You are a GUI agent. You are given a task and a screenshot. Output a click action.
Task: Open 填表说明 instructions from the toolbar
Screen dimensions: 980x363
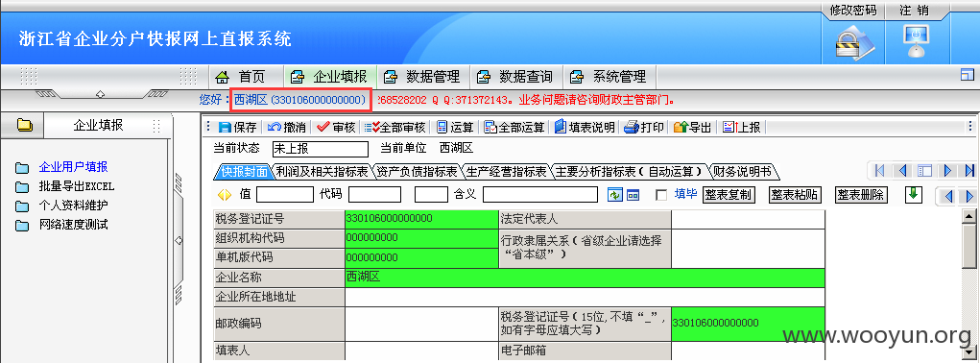[585, 128]
